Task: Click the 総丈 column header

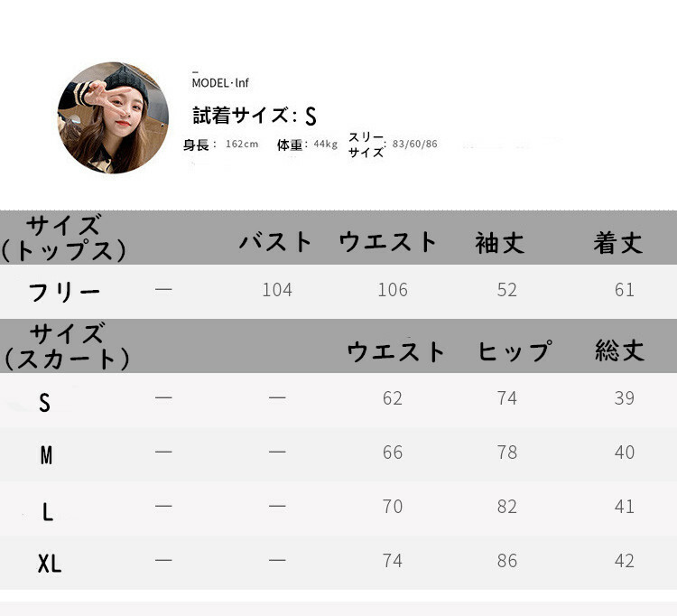Action: click(x=619, y=350)
